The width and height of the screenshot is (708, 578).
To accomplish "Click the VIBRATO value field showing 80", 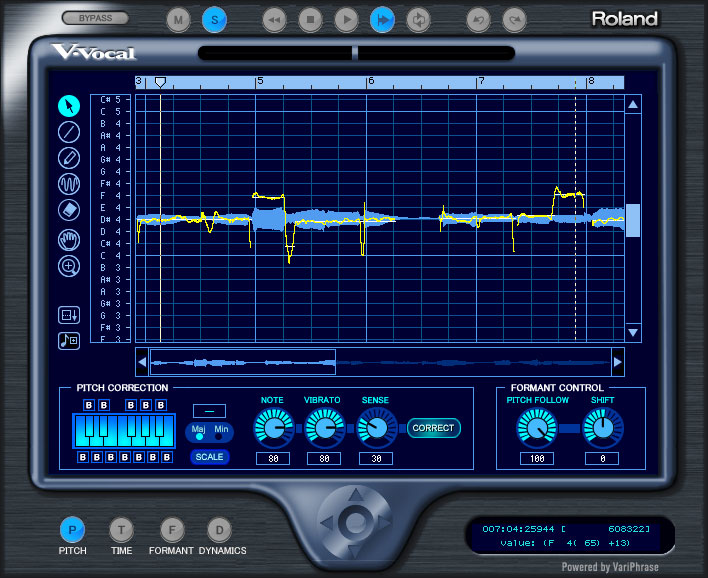I will click(324, 458).
